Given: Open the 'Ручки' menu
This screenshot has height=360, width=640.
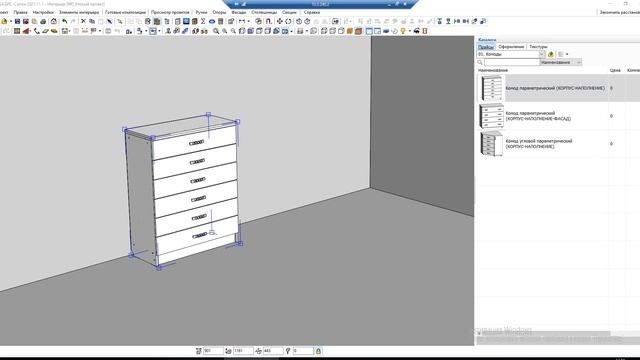Looking at the screenshot, I should 201,12.
